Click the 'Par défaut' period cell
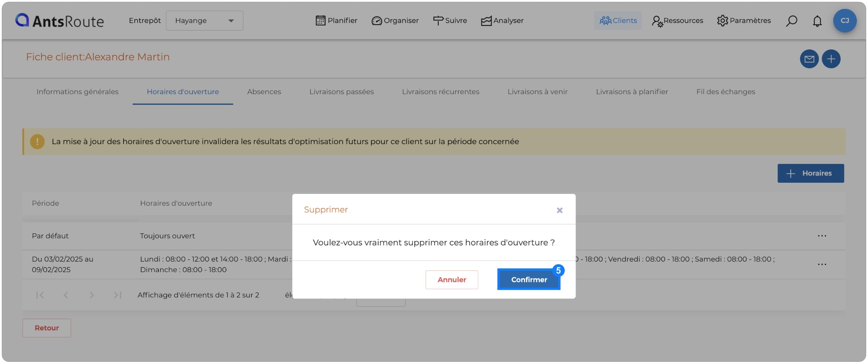Image resolution: width=868 pixels, height=364 pixels. pos(50,236)
